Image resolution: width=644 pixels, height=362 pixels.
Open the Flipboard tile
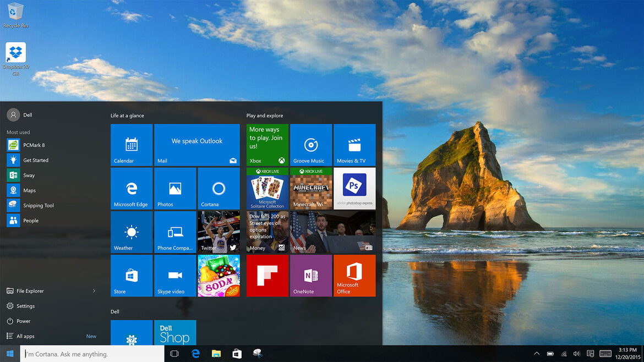tap(268, 276)
